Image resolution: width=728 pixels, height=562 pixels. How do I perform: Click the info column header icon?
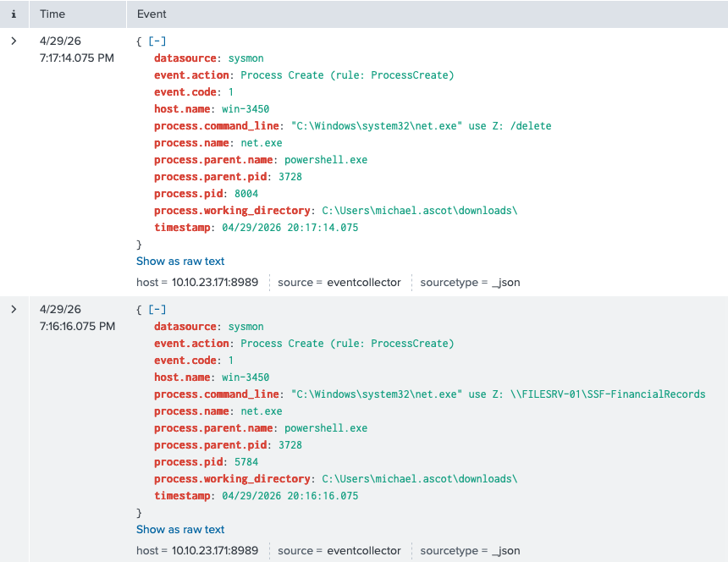pyautogui.click(x=14, y=14)
